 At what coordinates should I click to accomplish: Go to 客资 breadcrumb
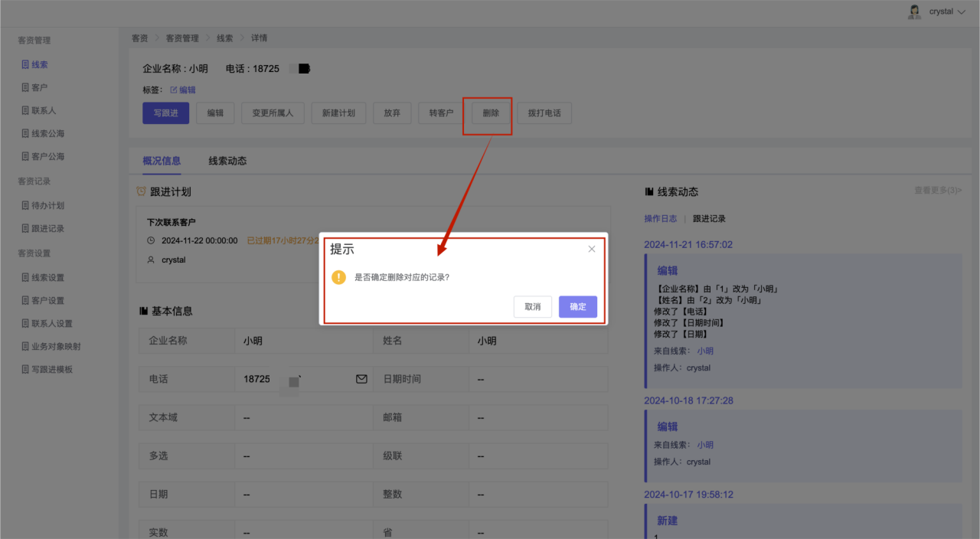point(139,38)
